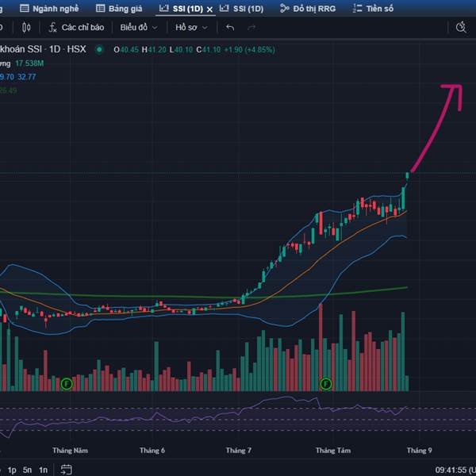The image size is (476, 476).
Task: Expand the Hồ sơ dropdown
Action: click(191, 28)
